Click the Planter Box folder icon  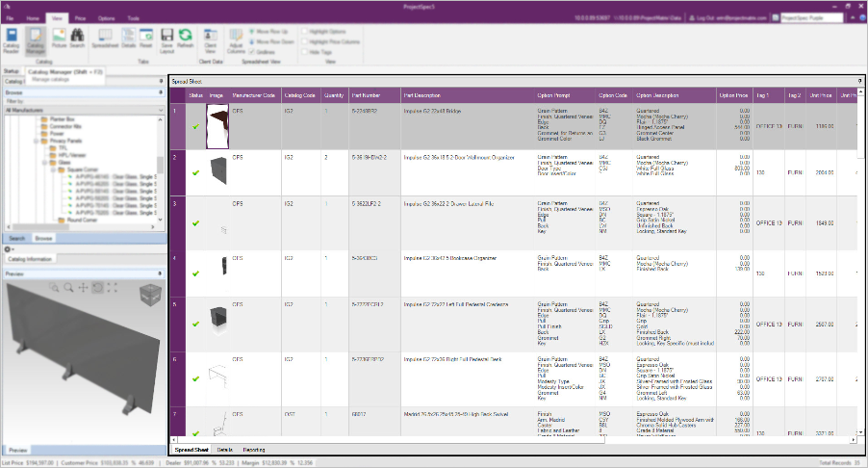(44, 119)
